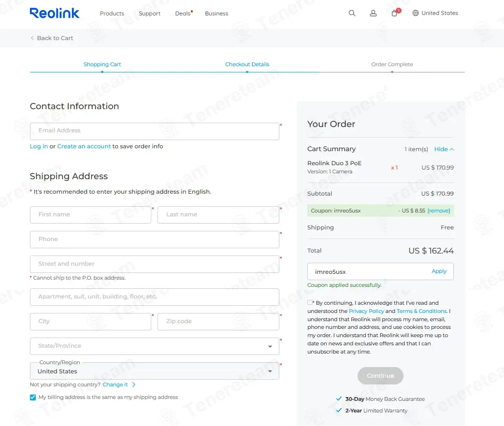Click the Reolink logo
Viewport: 504px width, 426px height.
pos(54,13)
